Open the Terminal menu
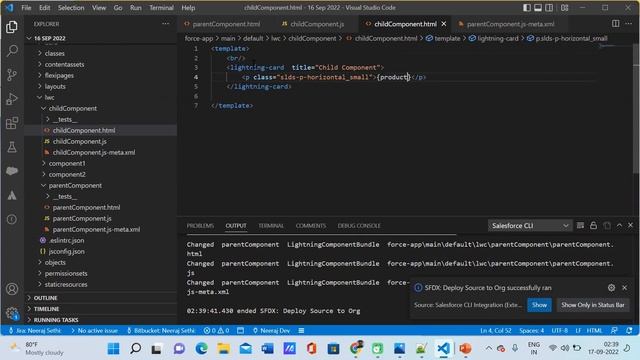 click(161, 8)
